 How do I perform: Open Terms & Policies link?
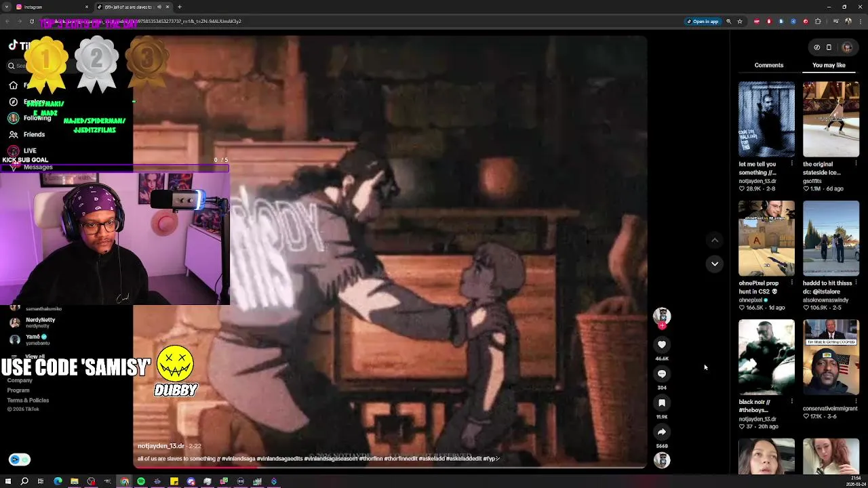pyautogui.click(x=28, y=401)
